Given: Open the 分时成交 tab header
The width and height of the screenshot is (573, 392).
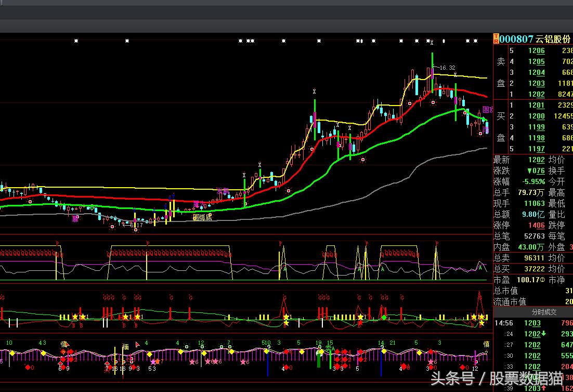Looking at the screenshot, I should coord(543,312).
